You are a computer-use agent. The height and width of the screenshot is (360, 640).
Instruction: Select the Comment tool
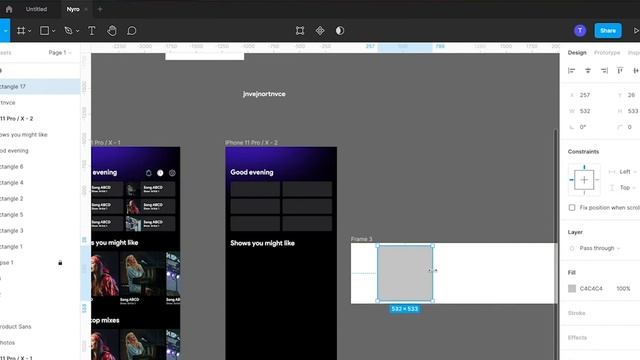click(131, 31)
